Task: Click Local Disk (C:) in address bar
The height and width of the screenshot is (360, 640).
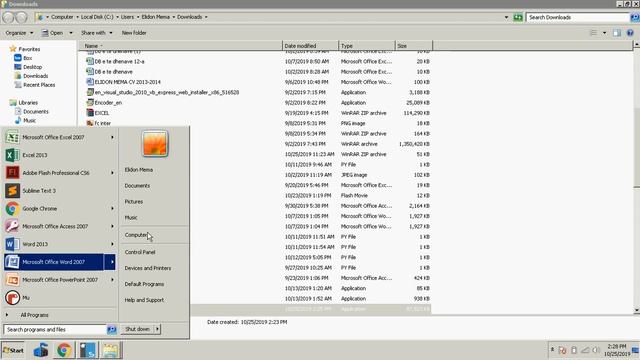Action: click(97, 17)
